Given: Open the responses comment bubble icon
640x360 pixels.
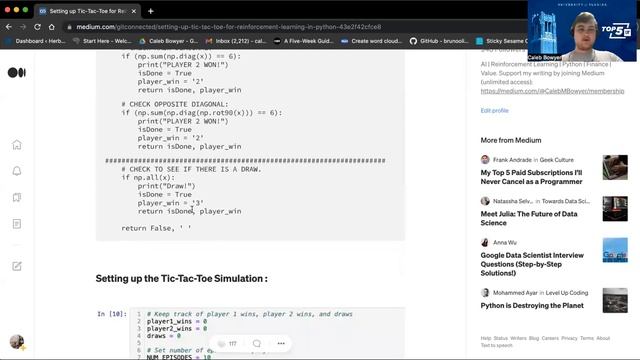Looking at the screenshot, I should pos(257,344).
